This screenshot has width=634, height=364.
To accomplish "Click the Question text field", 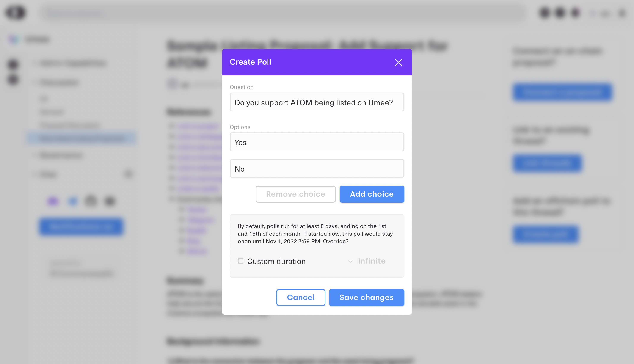I will (317, 102).
